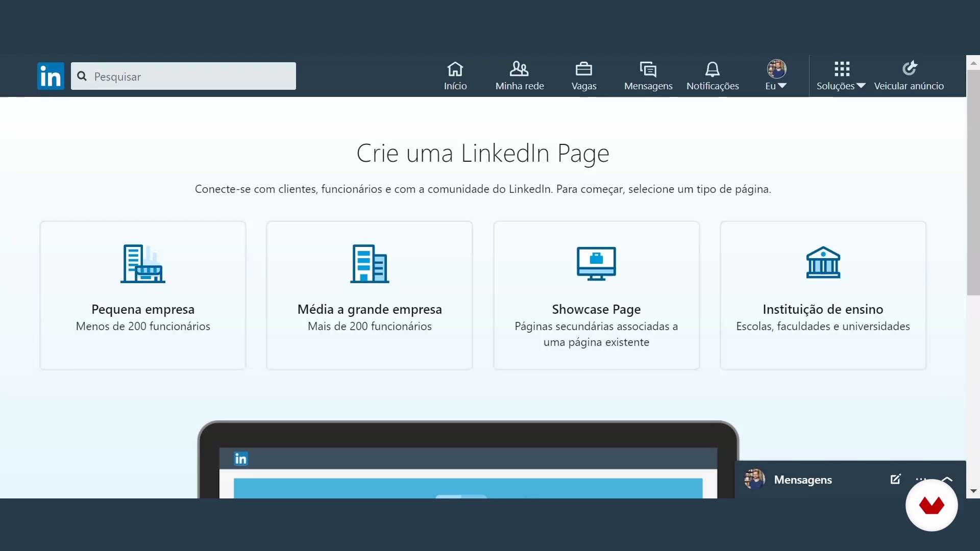Screen dimensions: 980x551
Task: Select the Pequena empresa icon
Action: (x=143, y=264)
